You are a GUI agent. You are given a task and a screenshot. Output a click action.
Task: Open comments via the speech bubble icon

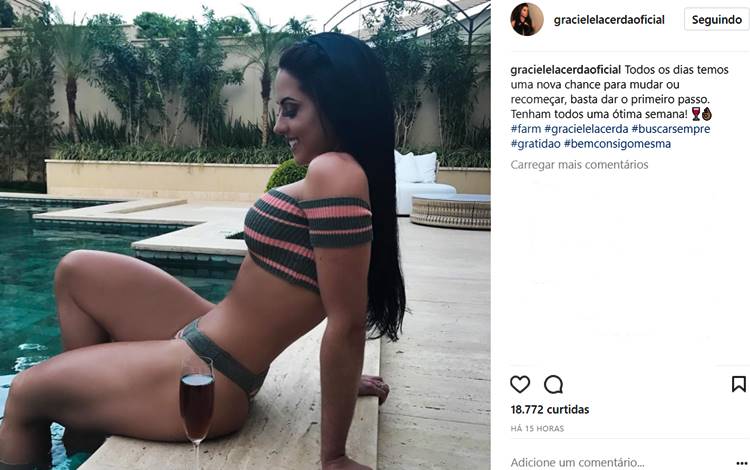553,384
